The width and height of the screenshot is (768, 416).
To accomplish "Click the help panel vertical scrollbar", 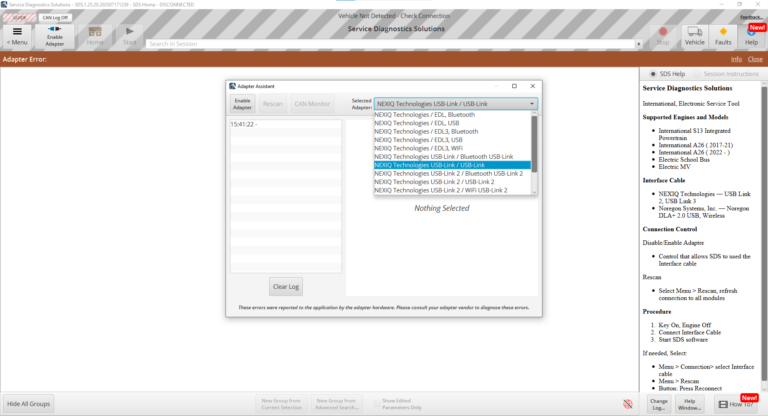I will [x=764, y=233].
